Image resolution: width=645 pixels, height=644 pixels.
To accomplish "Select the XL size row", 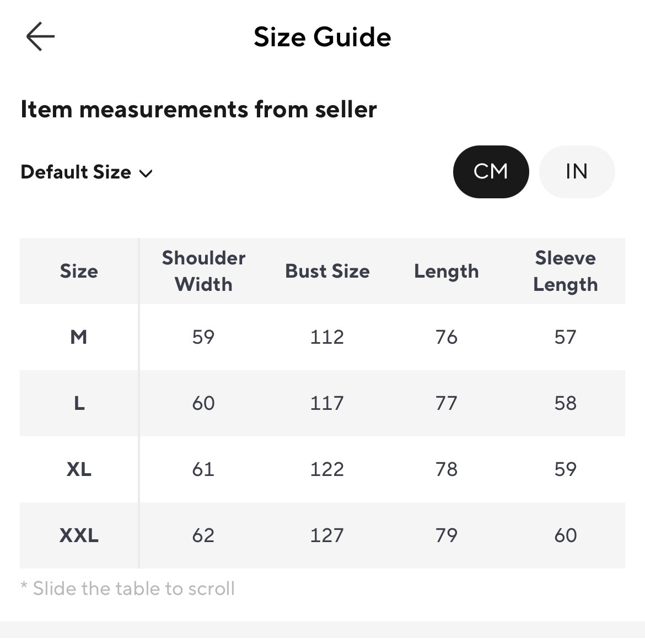I will 322,469.
